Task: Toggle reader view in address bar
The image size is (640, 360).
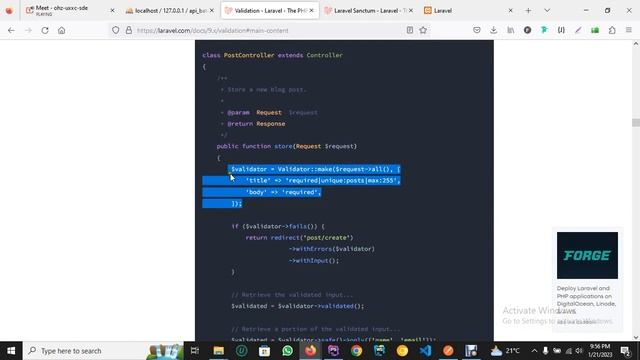Action: [410, 30]
